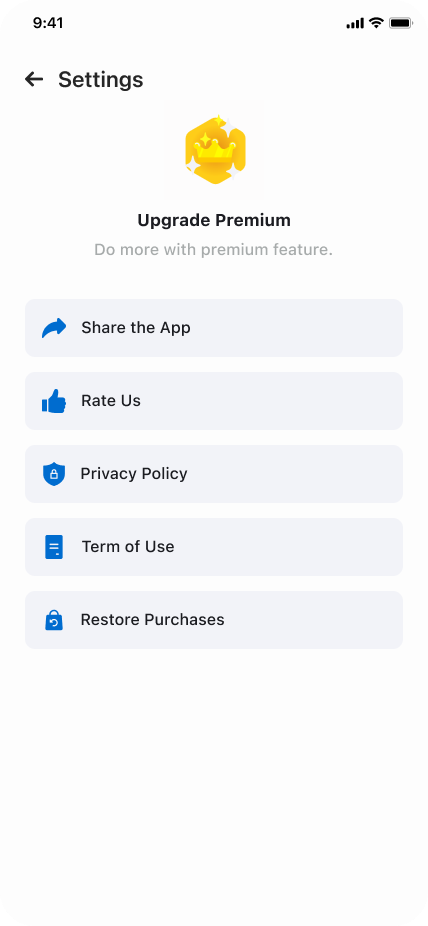Tap the 9:41 clock in status bar
428x926 pixels.
[48, 23]
